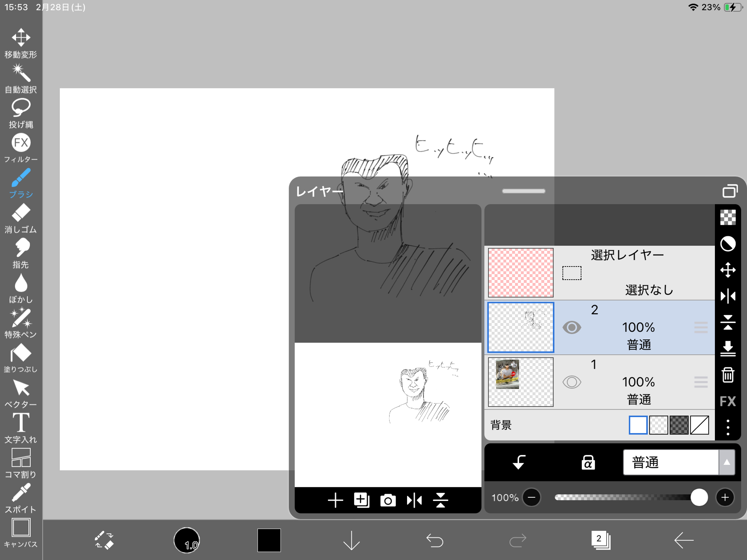Pick the スポイト eyedropper tool
Screen dimensions: 747x560
tap(21, 498)
